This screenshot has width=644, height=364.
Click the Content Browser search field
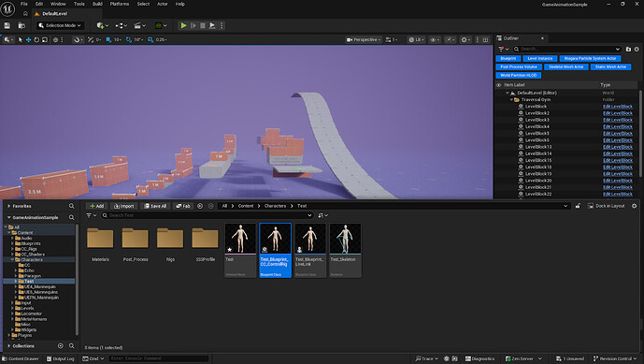tap(207, 215)
